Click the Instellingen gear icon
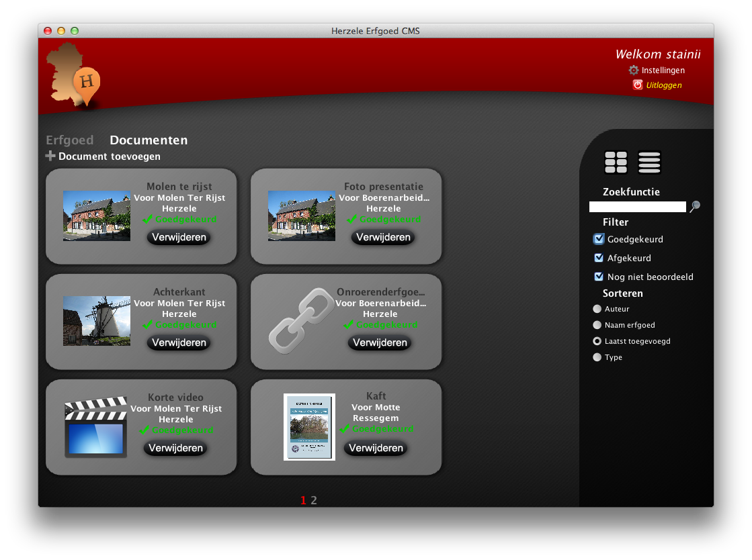Image resolution: width=752 pixels, height=560 pixels. (634, 71)
